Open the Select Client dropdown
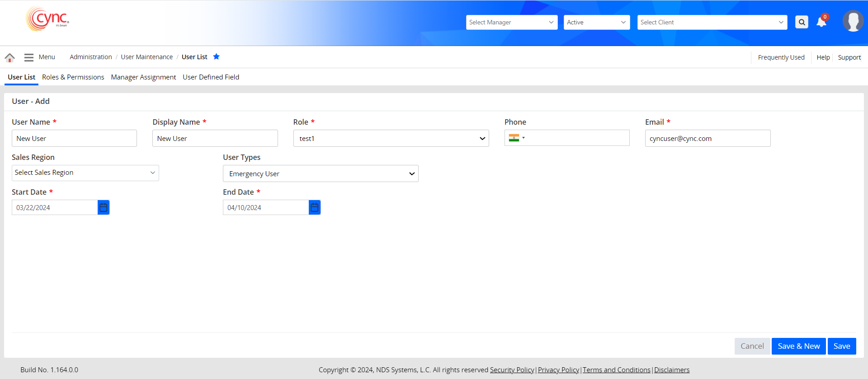This screenshot has height=379, width=868. coord(712,22)
